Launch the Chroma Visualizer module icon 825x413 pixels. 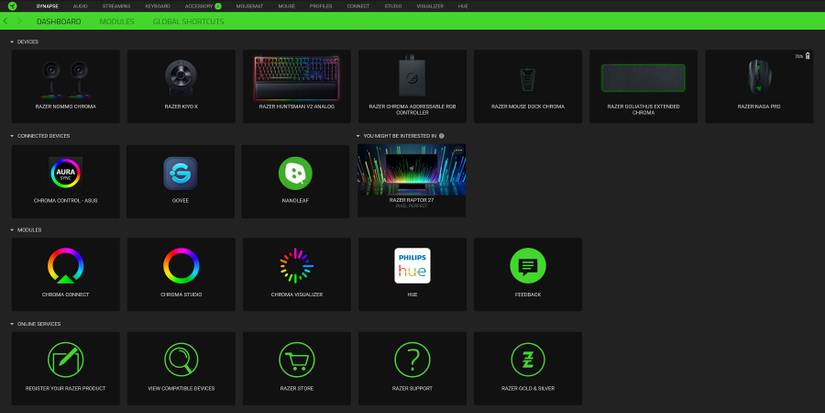[x=297, y=266]
